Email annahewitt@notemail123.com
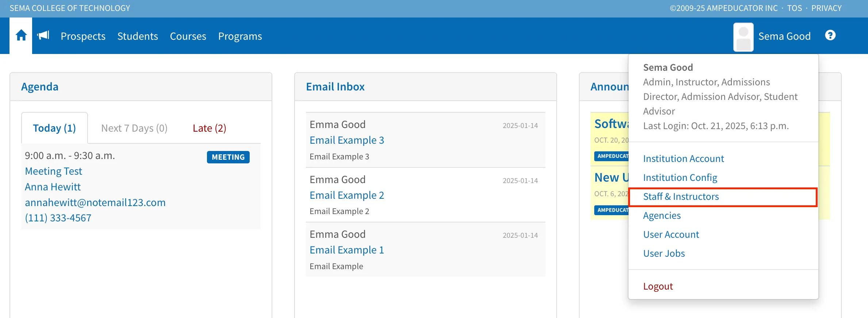 [95, 202]
